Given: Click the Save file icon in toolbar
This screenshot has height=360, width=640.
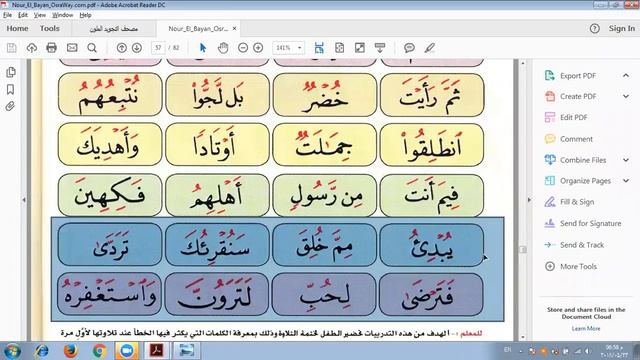Looking at the screenshot, I should click(11, 48).
